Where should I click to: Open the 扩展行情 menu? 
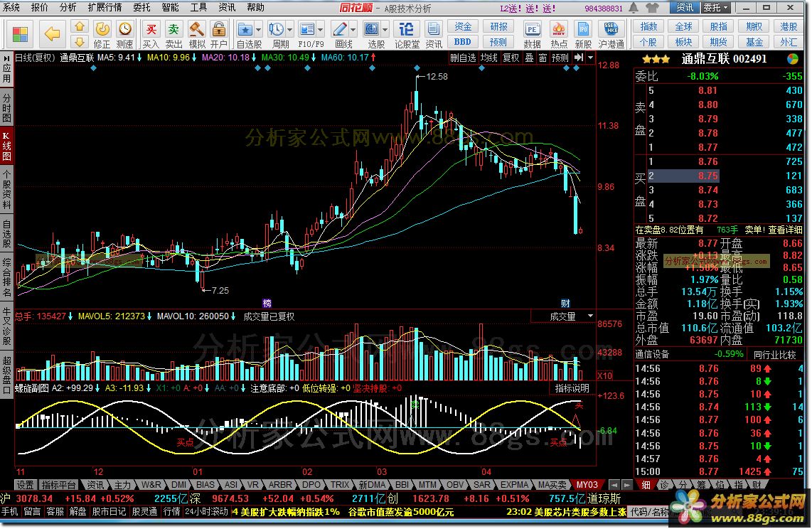pyautogui.click(x=105, y=7)
